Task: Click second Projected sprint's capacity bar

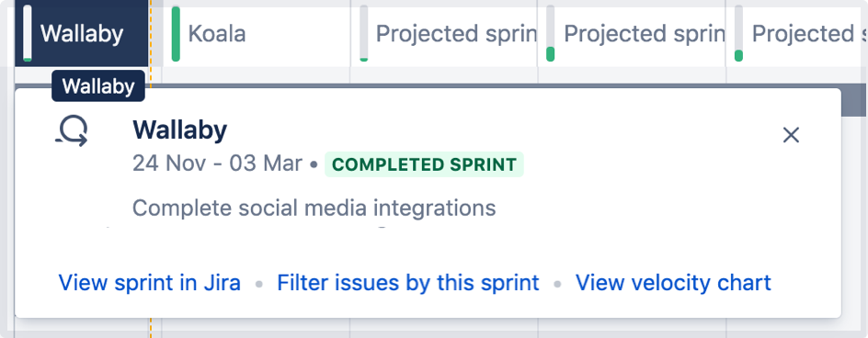Action: click(x=550, y=34)
